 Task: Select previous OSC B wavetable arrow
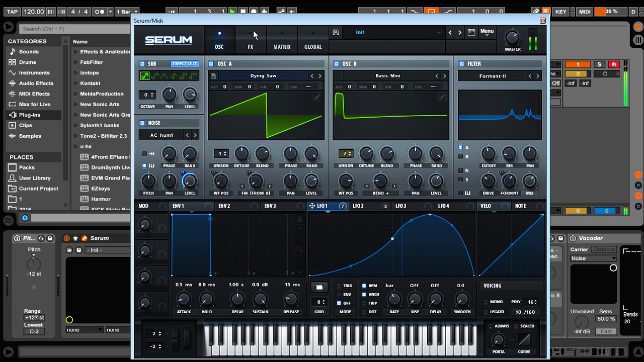click(436, 76)
